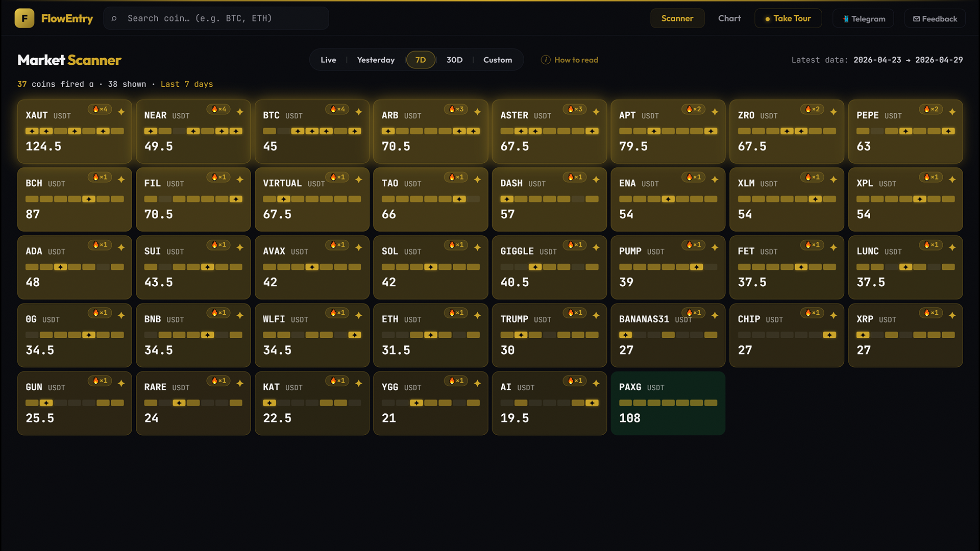Open the KAT USDT card
Image resolution: width=980 pixels, height=551 pixels.
[312, 403]
